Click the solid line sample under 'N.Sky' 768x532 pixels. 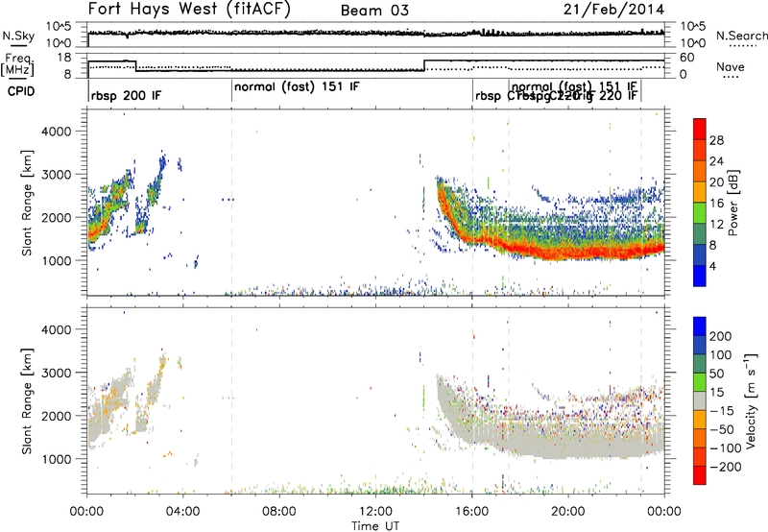tap(18, 45)
